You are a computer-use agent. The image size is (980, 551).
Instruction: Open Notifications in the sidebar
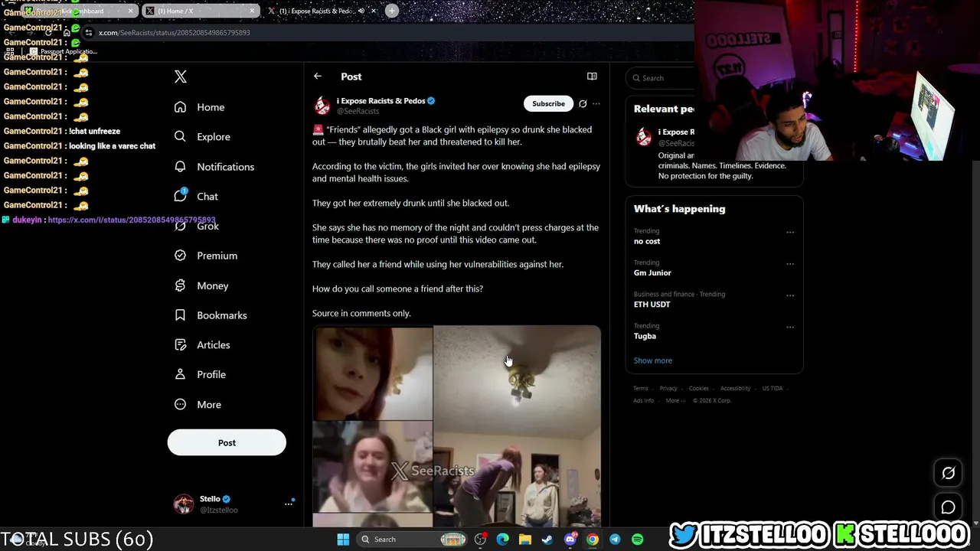pos(214,167)
